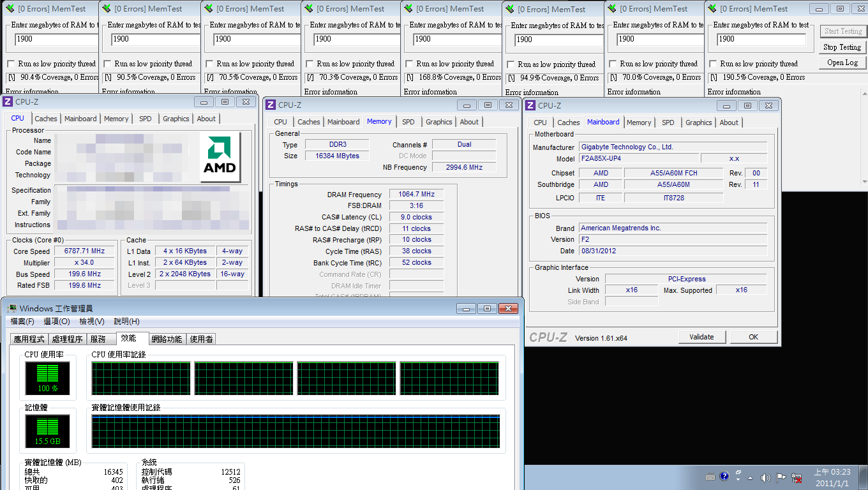Click the FSB:DRAM ratio value 3:16
The width and height of the screenshot is (868, 490).
tap(416, 205)
